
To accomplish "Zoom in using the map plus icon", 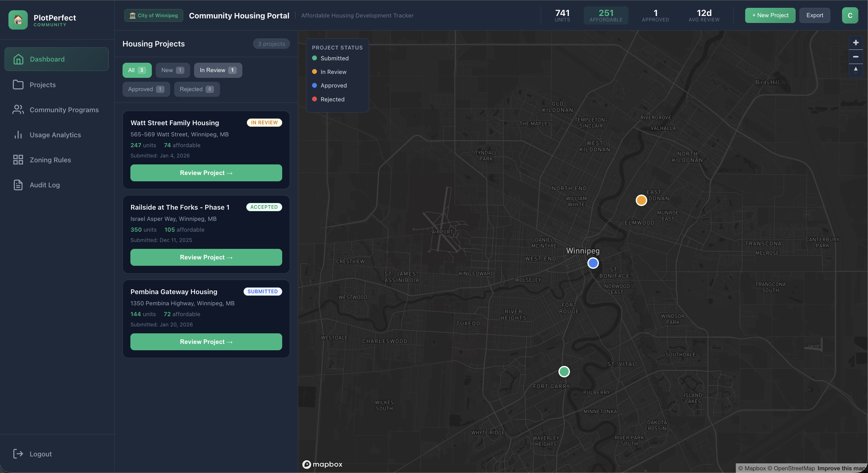I will click(856, 42).
